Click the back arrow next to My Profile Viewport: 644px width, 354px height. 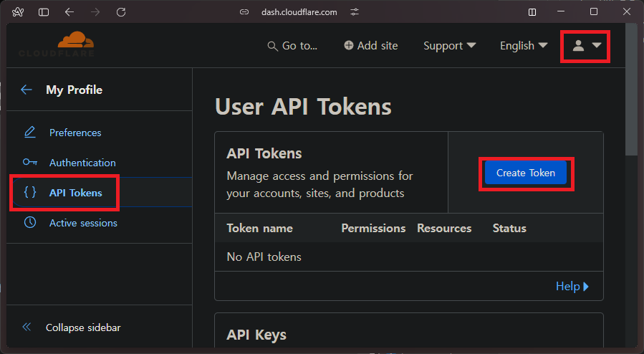(x=27, y=90)
